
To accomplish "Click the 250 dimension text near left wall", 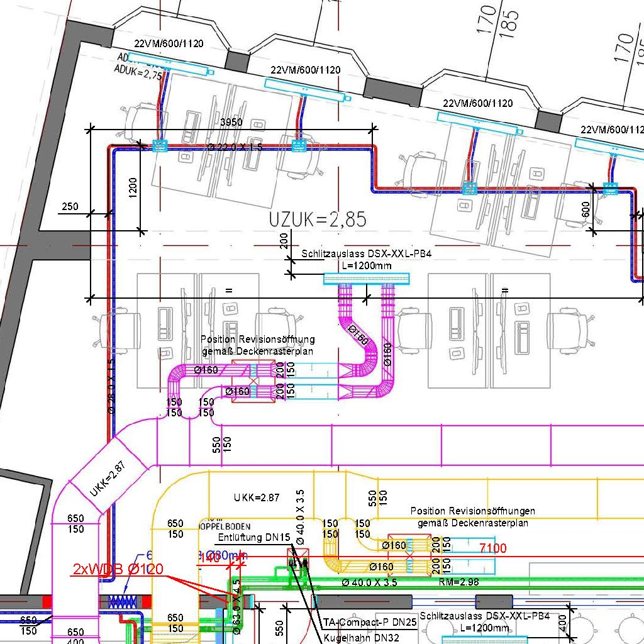I will (x=70, y=207).
